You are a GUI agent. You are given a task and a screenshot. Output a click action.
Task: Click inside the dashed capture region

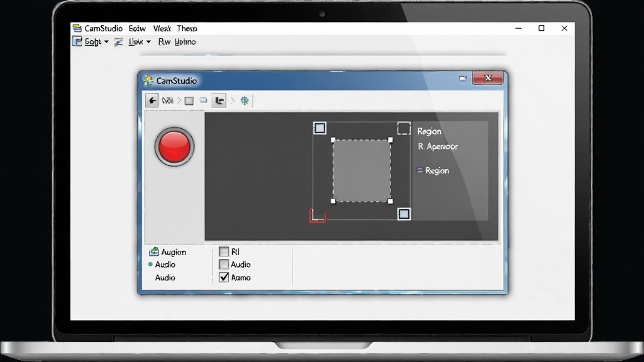tap(362, 171)
